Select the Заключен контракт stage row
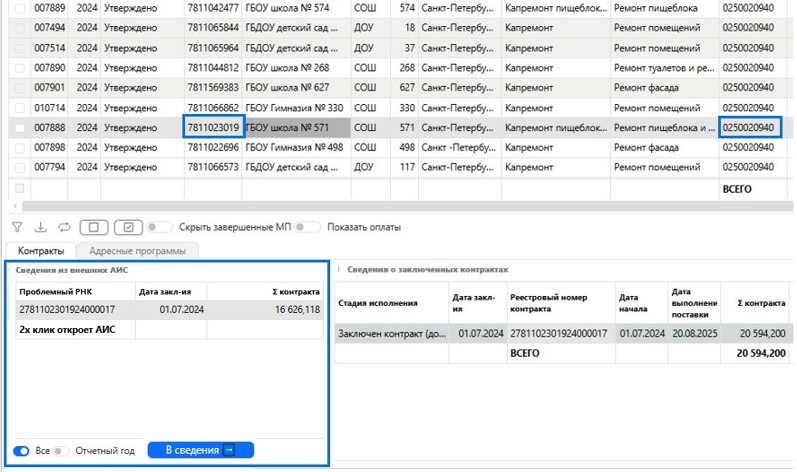The image size is (797, 472). tap(391, 333)
